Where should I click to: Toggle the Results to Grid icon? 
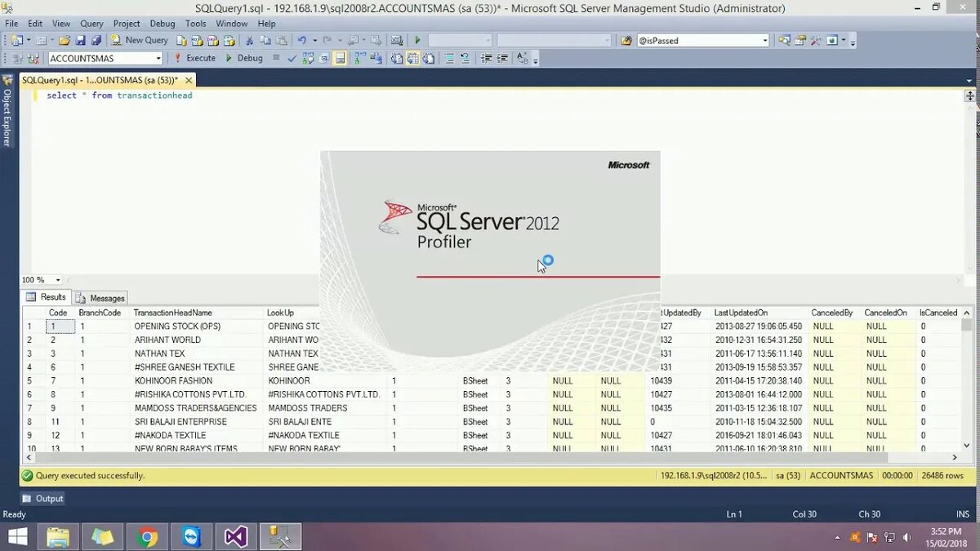(412, 58)
